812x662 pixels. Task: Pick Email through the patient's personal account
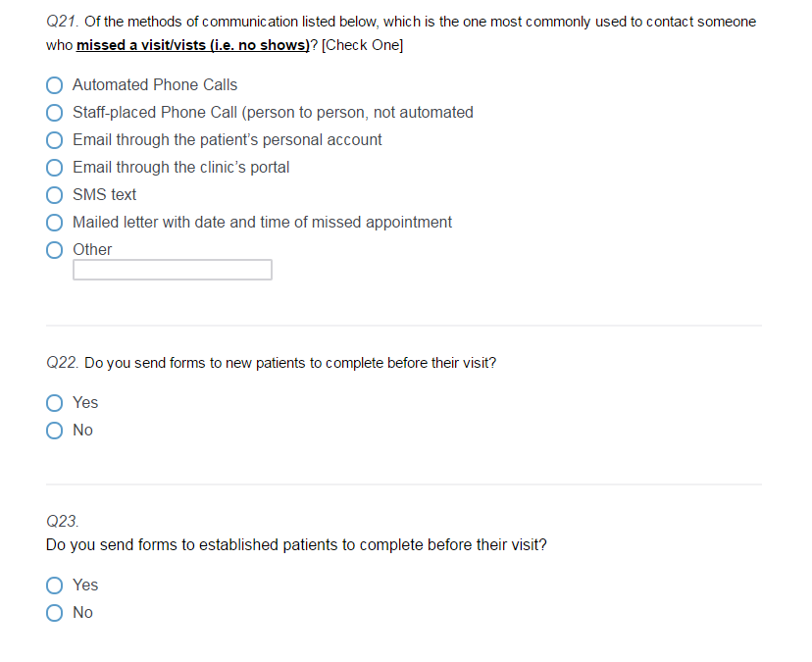[55, 140]
